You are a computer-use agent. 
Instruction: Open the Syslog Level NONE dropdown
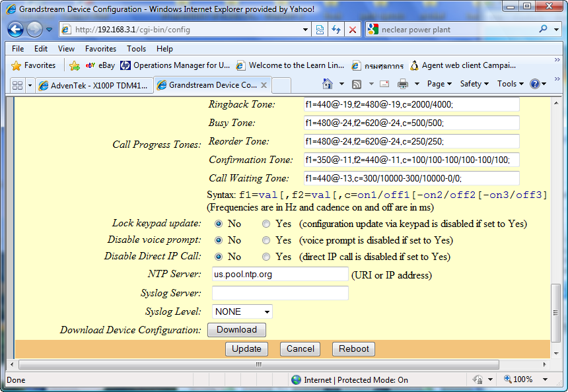(x=242, y=311)
